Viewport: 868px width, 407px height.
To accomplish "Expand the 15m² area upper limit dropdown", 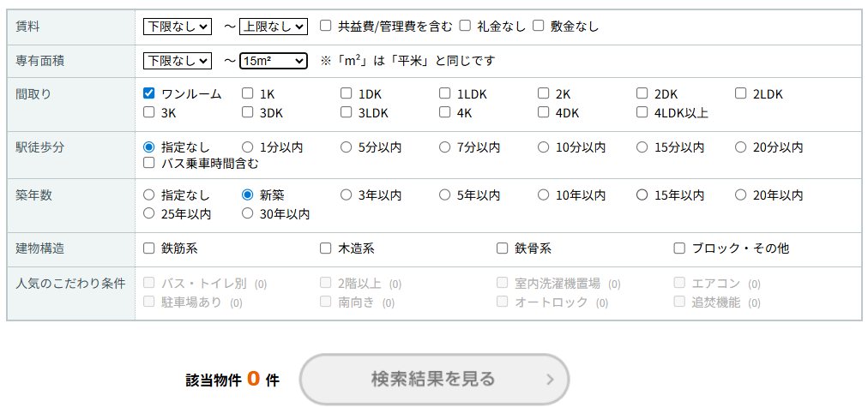I will (273, 61).
